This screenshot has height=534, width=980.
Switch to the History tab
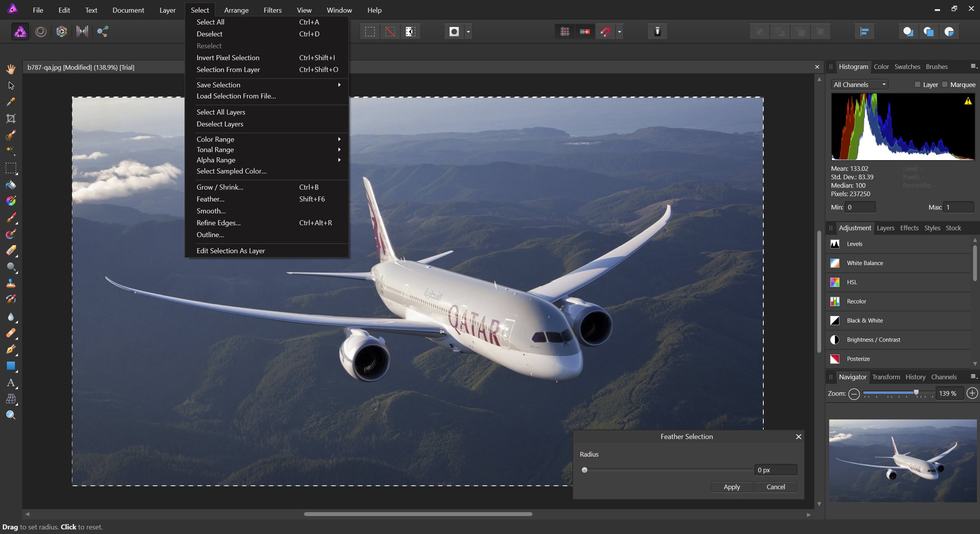coord(915,377)
